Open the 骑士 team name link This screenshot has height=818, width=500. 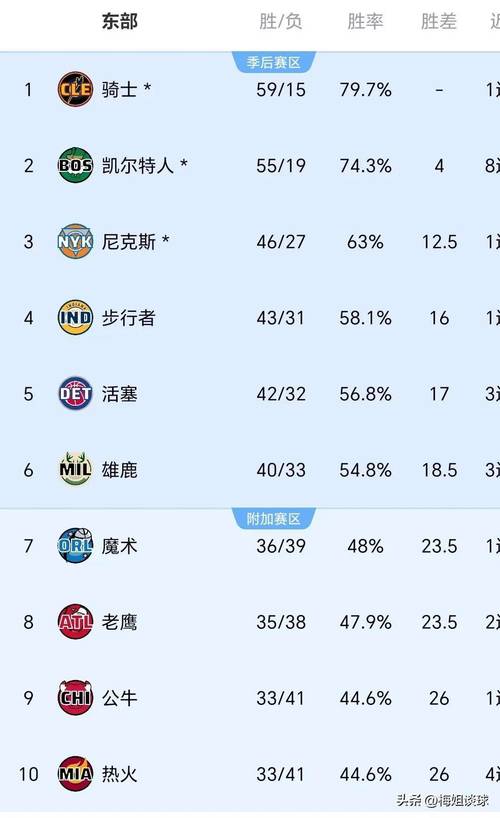(x=120, y=90)
